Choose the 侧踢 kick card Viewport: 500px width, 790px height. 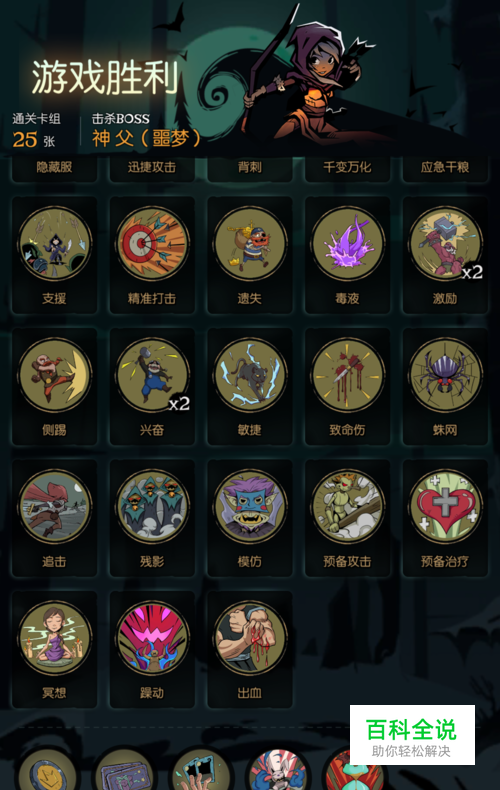point(54,375)
